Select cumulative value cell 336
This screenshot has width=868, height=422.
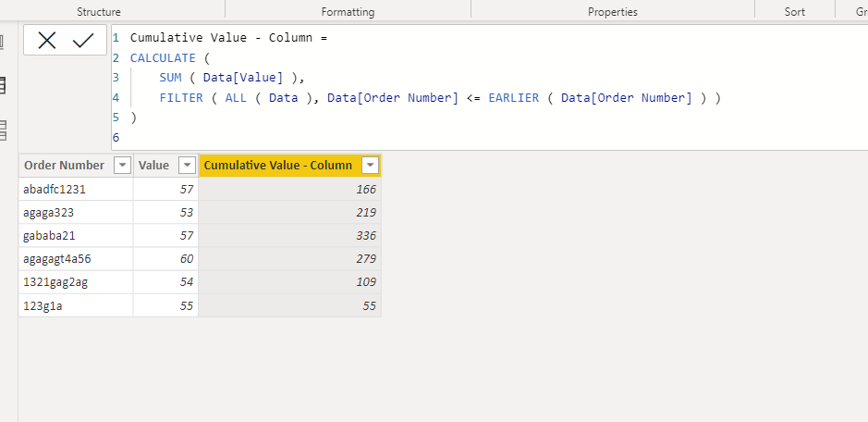point(290,236)
